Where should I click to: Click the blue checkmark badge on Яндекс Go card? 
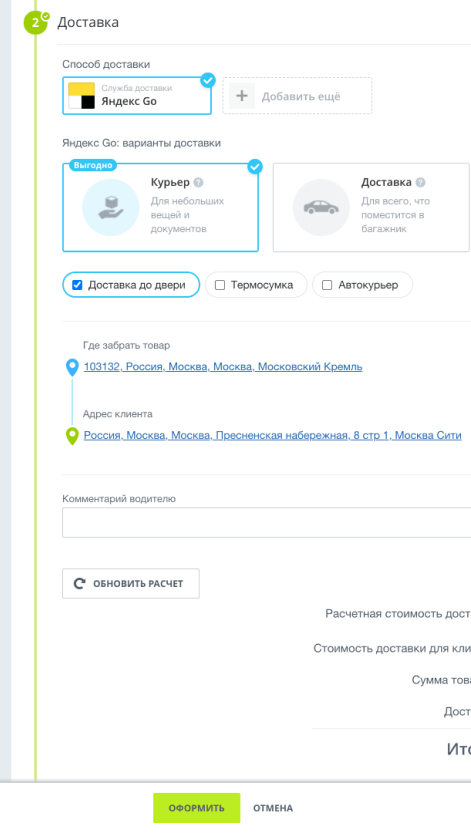pos(208,80)
